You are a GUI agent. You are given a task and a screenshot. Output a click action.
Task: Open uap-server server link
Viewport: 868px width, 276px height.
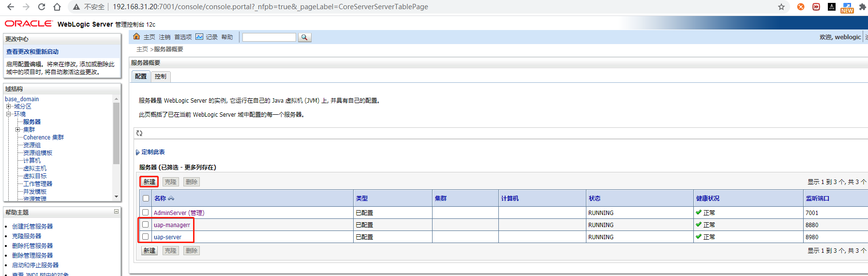coord(167,237)
